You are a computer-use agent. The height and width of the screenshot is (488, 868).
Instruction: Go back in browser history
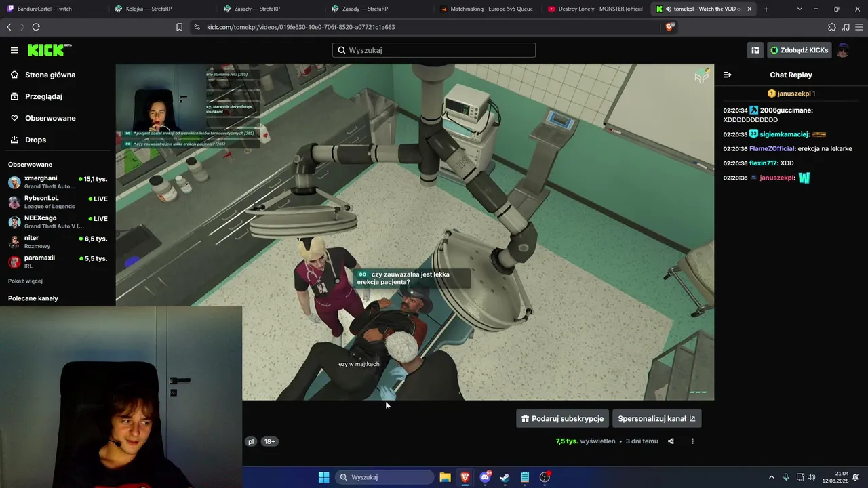pos(9,27)
